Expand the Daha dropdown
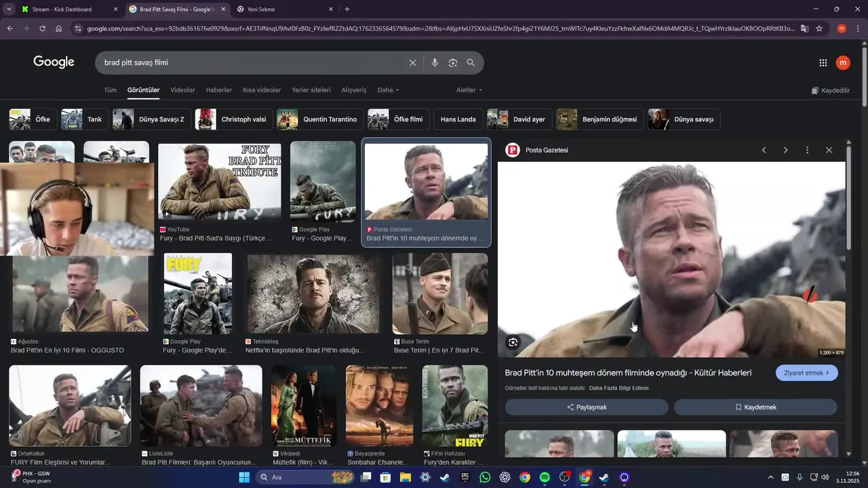The image size is (868, 488). point(388,90)
